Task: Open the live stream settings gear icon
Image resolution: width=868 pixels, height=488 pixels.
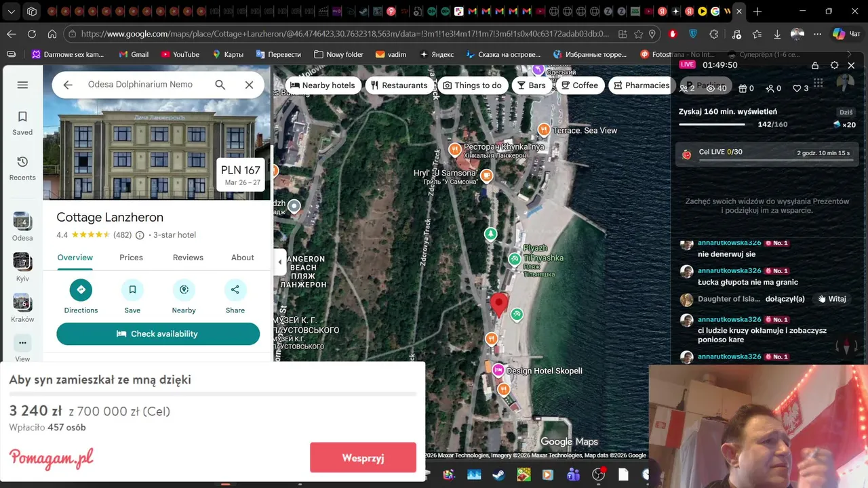Action: pos(834,65)
